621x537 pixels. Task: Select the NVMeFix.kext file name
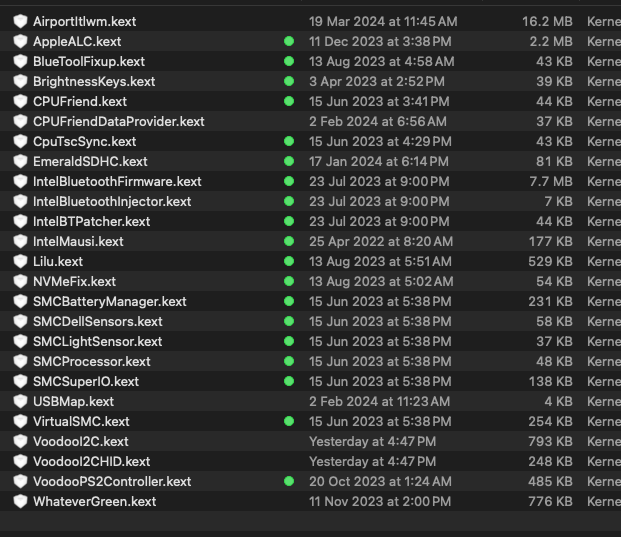pyautogui.click(x=74, y=281)
